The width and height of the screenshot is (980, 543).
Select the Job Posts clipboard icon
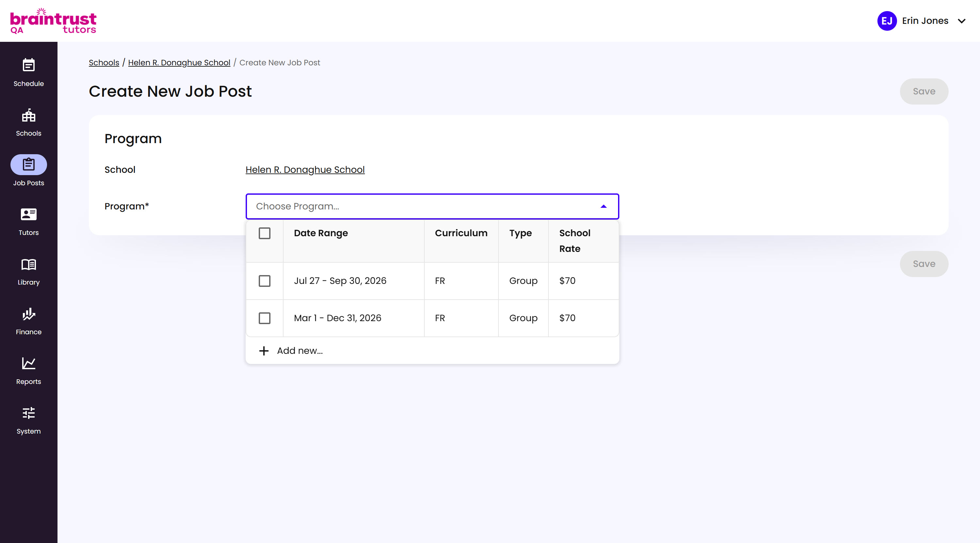(28, 164)
